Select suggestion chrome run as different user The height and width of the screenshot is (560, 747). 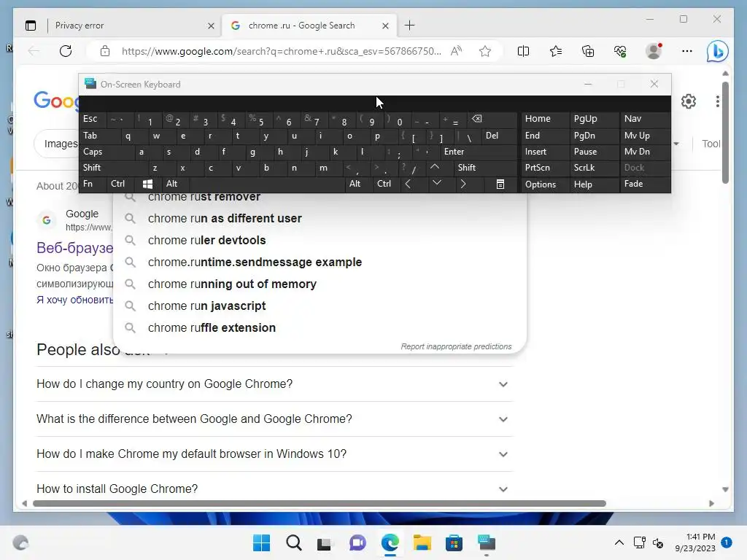click(x=320, y=219)
